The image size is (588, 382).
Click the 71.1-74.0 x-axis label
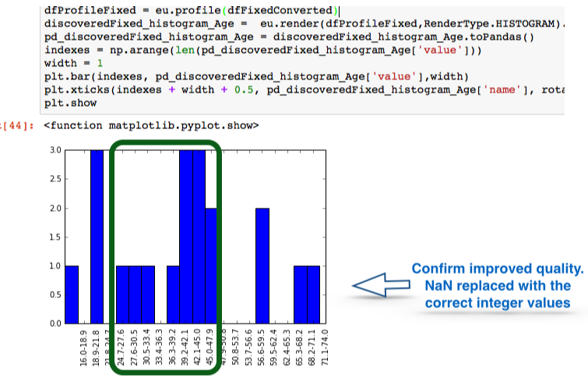(325, 348)
